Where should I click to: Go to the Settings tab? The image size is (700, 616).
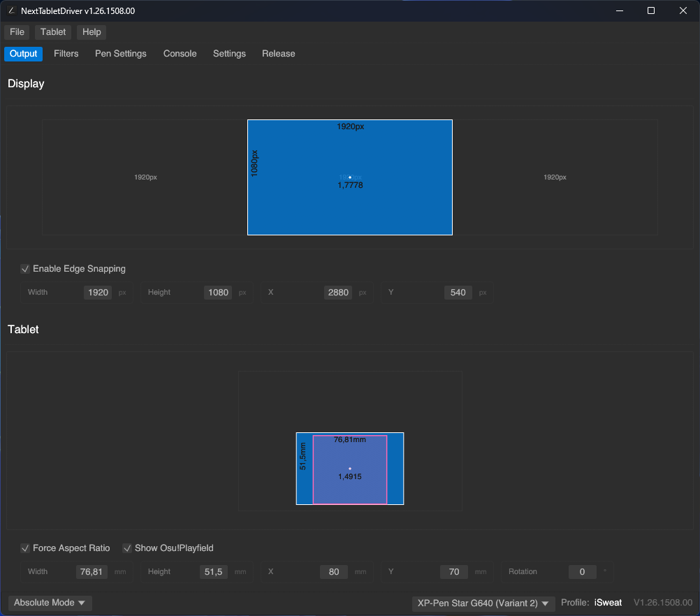229,54
